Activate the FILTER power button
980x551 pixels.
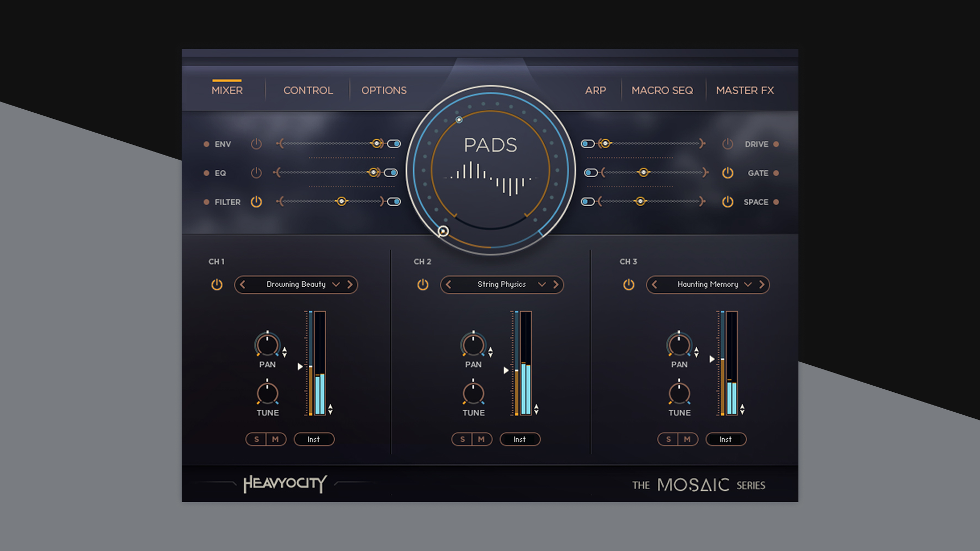point(256,202)
